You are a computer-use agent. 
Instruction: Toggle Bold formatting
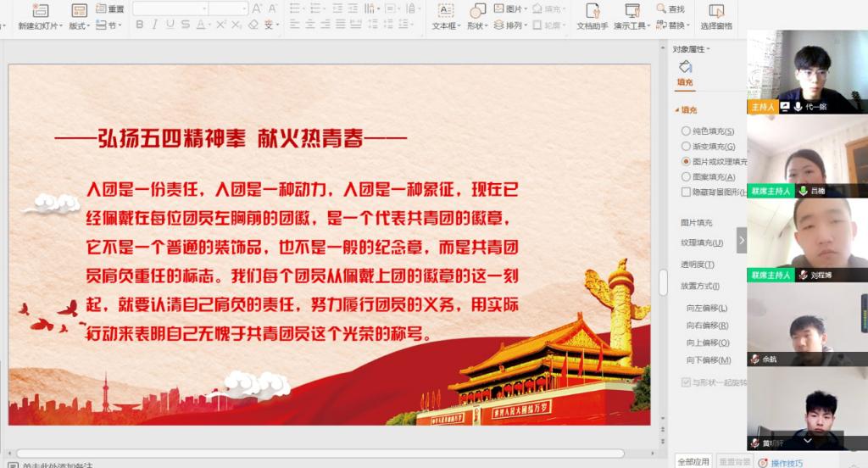(x=140, y=25)
